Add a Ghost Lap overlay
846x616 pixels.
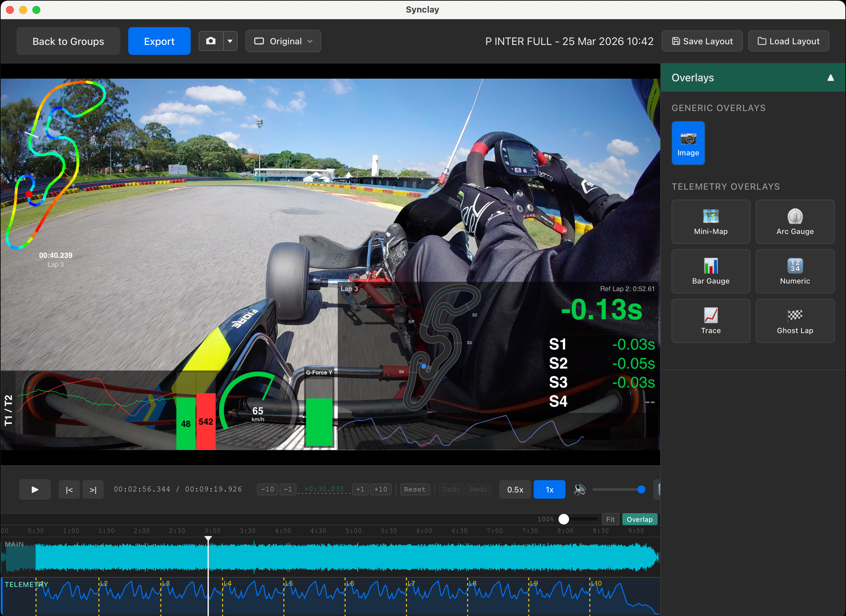click(795, 321)
